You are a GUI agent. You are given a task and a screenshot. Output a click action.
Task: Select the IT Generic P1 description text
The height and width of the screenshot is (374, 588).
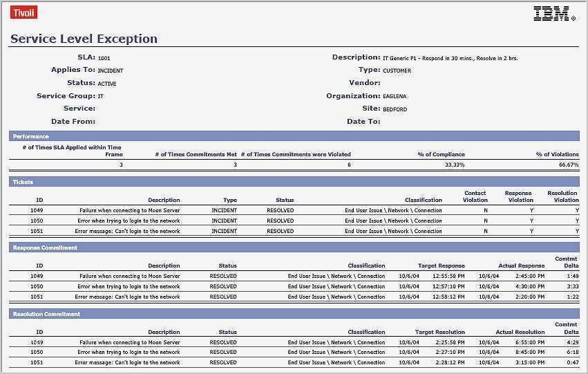(x=451, y=58)
